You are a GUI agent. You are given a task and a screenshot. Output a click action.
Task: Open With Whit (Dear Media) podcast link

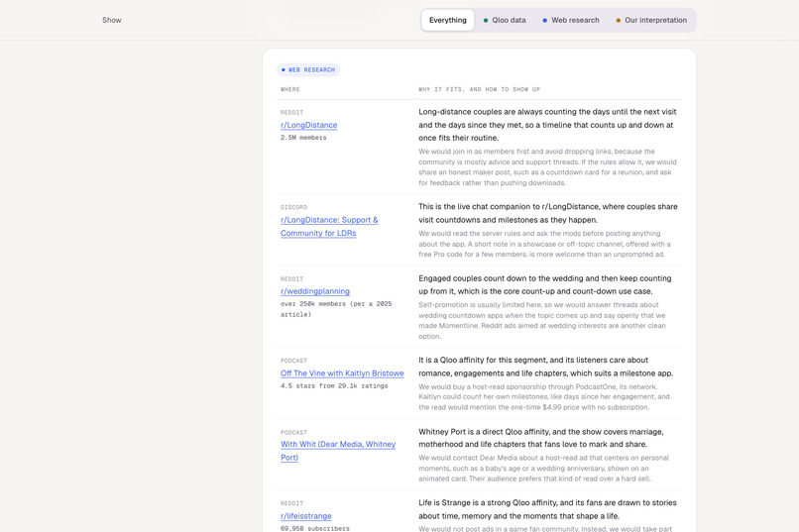click(x=338, y=451)
